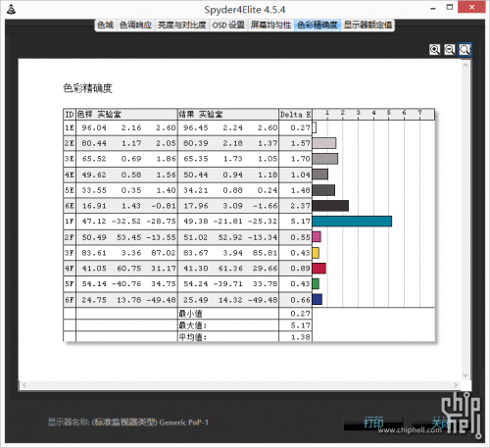Click the light gray 2E Delta E bar
The width and height of the screenshot is (490, 448).
coord(324,143)
